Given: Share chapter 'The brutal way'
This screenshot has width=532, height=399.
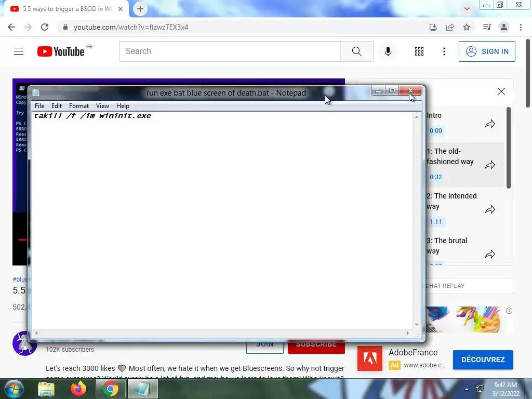Looking at the screenshot, I should point(489,255).
